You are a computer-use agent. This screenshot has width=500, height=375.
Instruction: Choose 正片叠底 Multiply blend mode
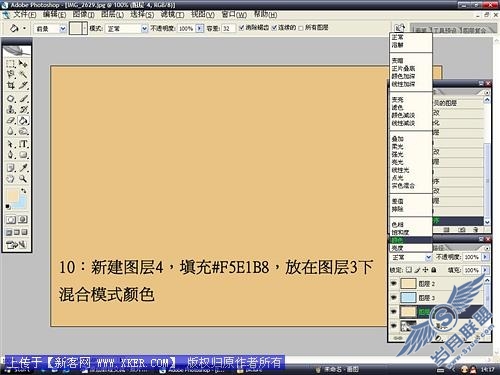[x=403, y=68]
